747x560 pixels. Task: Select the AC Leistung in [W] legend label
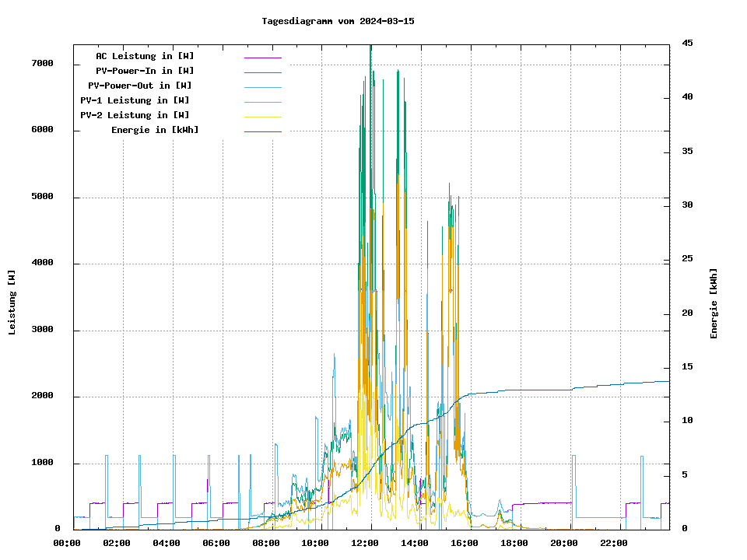click(x=145, y=56)
